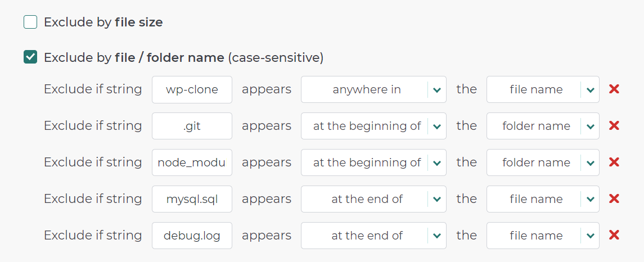Click the .git string input field

point(192,126)
